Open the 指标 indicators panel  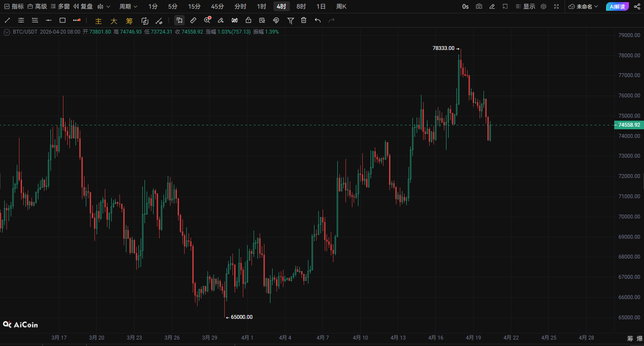[14, 6]
